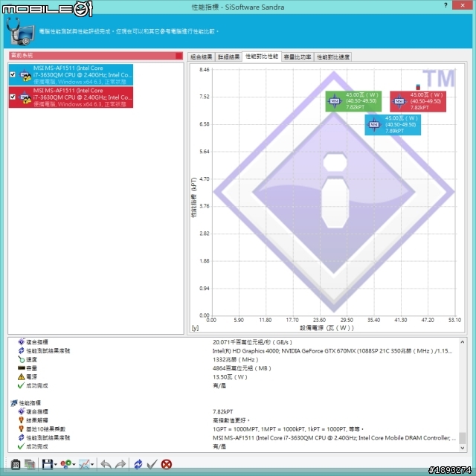Cancel with the red X circle icon
Image resolution: width=476 pixels, height=476 pixels.
click(167, 464)
